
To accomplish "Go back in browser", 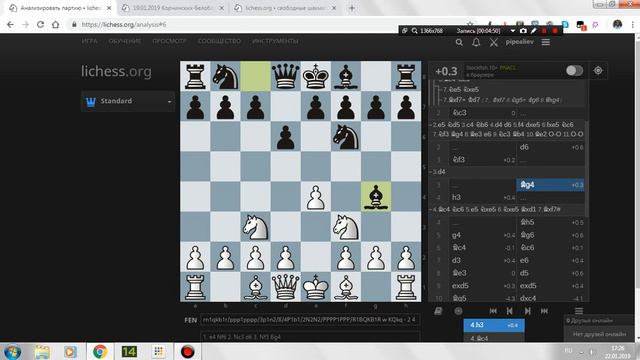I will (10, 24).
